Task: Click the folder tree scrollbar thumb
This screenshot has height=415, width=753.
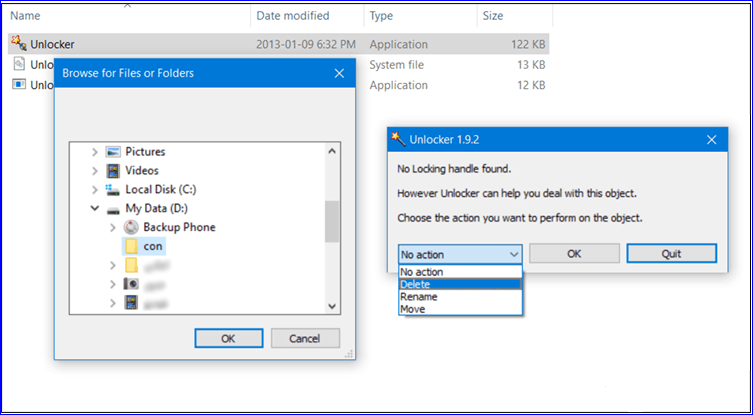Action: [332, 221]
